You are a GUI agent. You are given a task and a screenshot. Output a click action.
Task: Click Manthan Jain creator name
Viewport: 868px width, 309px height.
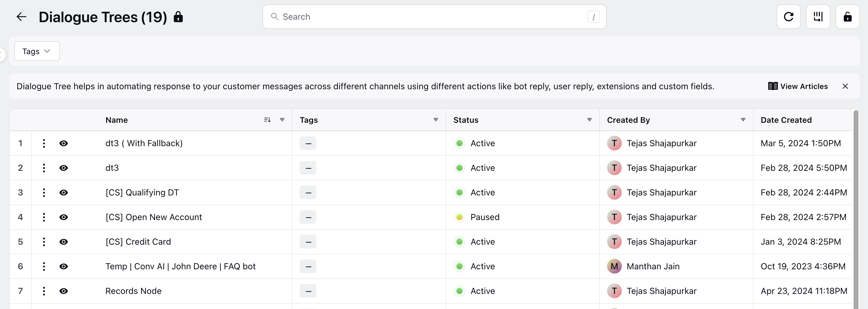pos(653,267)
